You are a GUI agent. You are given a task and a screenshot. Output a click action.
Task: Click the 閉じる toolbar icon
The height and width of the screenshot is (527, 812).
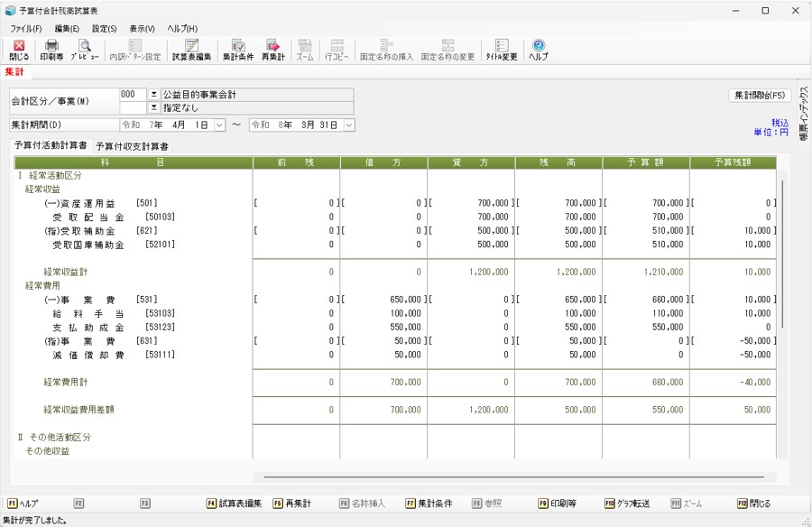[19, 50]
